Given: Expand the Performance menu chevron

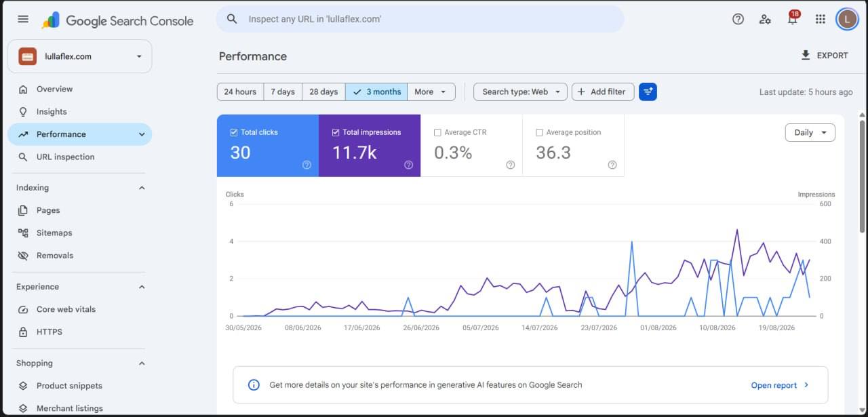Looking at the screenshot, I should click(142, 134).
